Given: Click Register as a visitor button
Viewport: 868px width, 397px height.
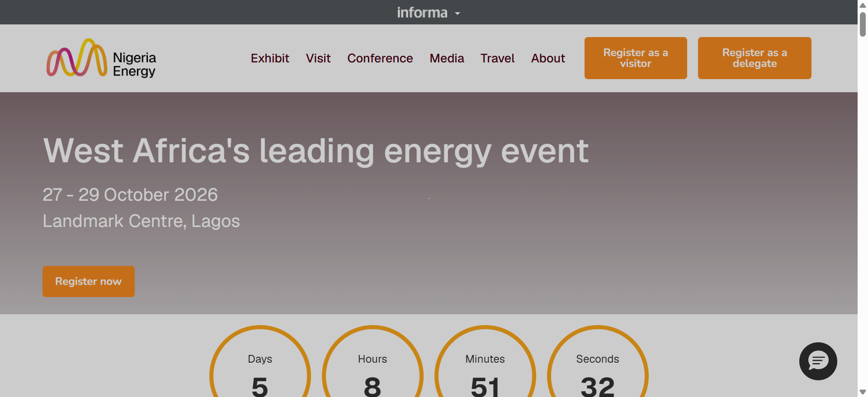Looking at the screenshot, I should [636, 58].
